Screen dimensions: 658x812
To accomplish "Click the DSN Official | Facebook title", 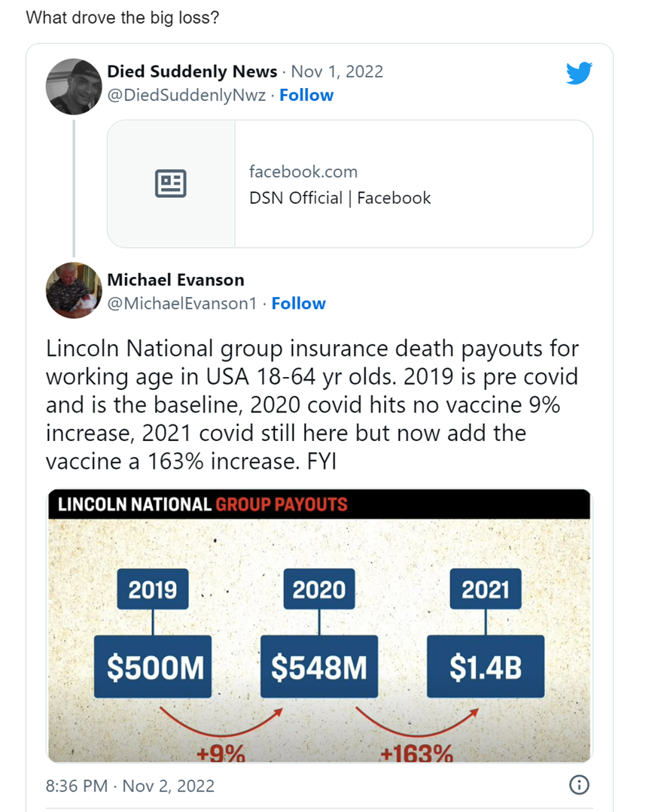I will click(x=340, y=198).
